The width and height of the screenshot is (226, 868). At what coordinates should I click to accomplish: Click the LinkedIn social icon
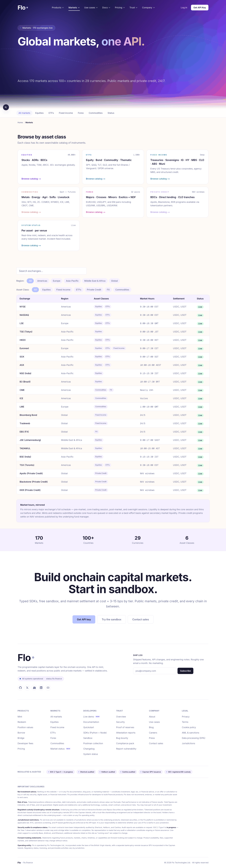(x=41, y=688)
